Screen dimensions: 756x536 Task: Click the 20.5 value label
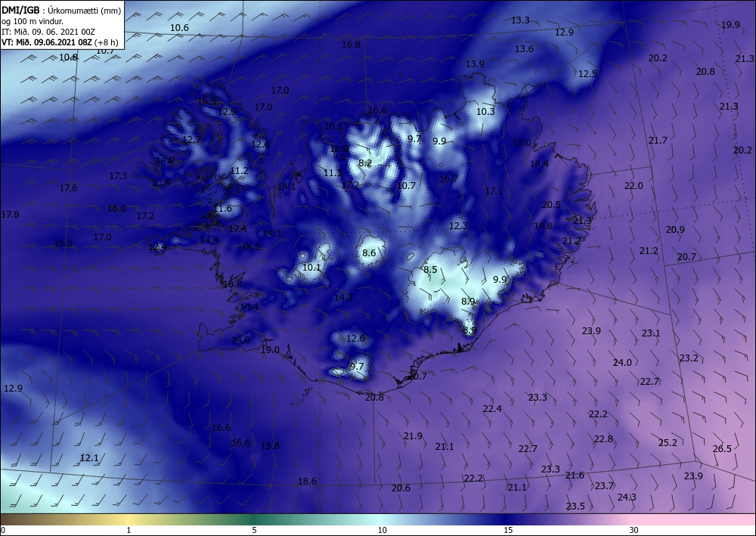(x=551, y=204)
